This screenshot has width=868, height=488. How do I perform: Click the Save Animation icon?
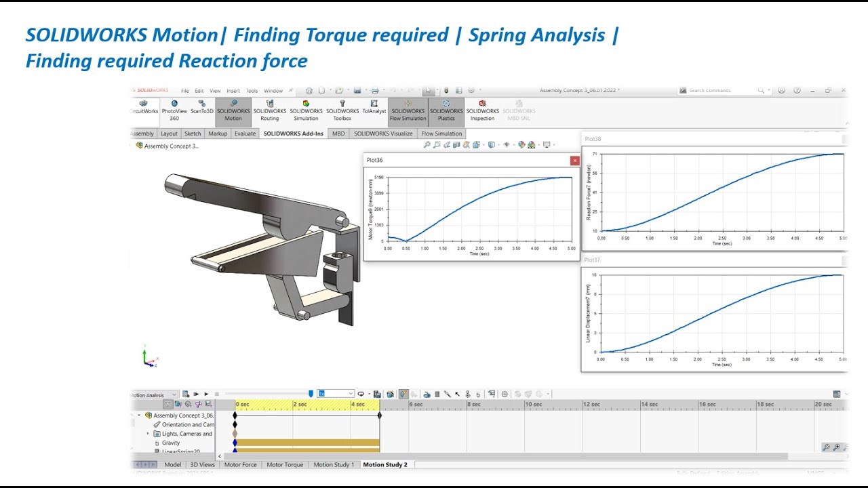pos(377,394)
